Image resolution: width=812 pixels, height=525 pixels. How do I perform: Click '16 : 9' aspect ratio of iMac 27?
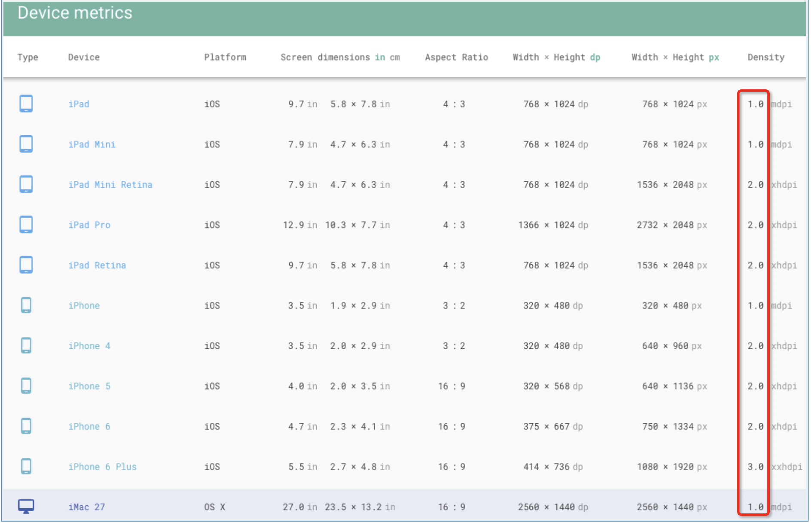452,507
